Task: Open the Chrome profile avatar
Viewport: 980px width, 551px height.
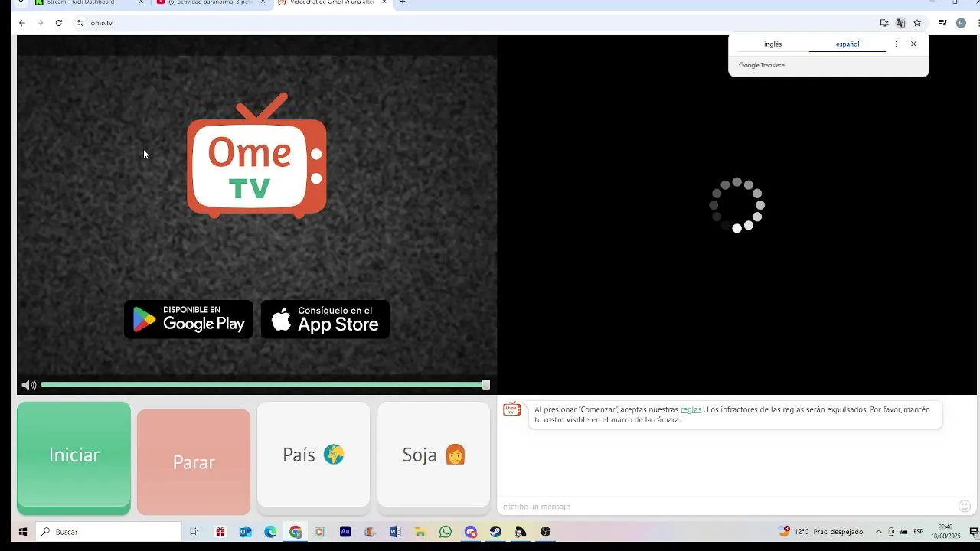Action: [x=962, y=23]
